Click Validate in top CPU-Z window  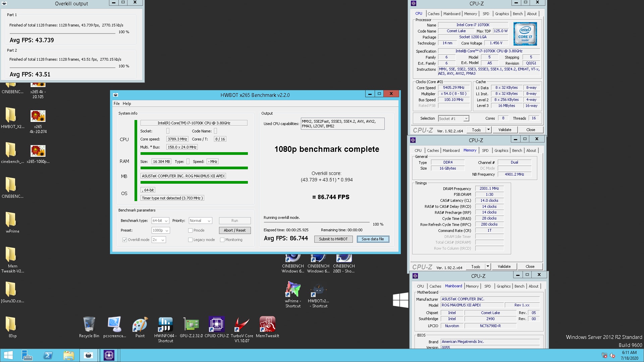[504, 130]
